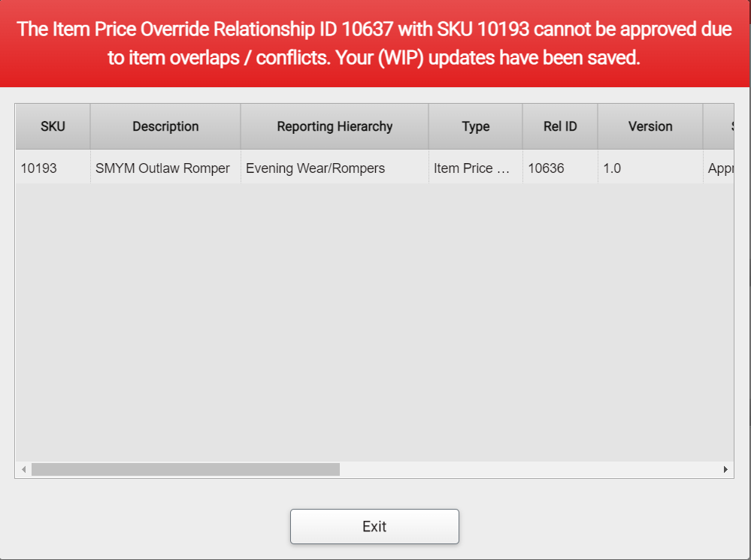
Task: Select the SKU 10193 cell
Action: (x=53, y=168)
